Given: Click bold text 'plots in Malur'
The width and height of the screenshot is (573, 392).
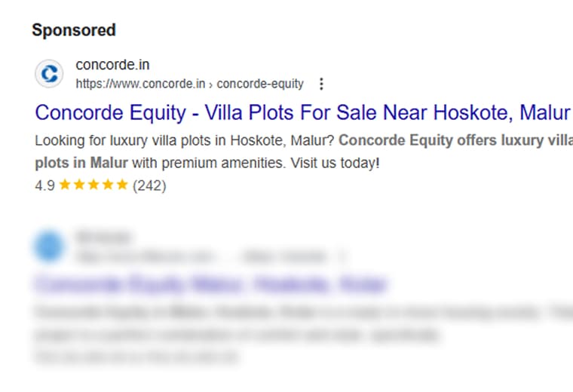Looking at the screenshot, I should 81,163.
